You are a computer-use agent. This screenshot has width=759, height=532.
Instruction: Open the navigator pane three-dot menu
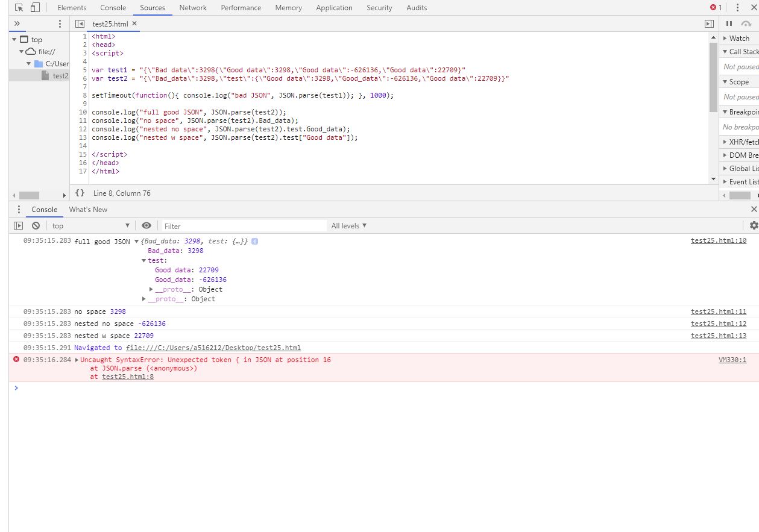[60, 23]
